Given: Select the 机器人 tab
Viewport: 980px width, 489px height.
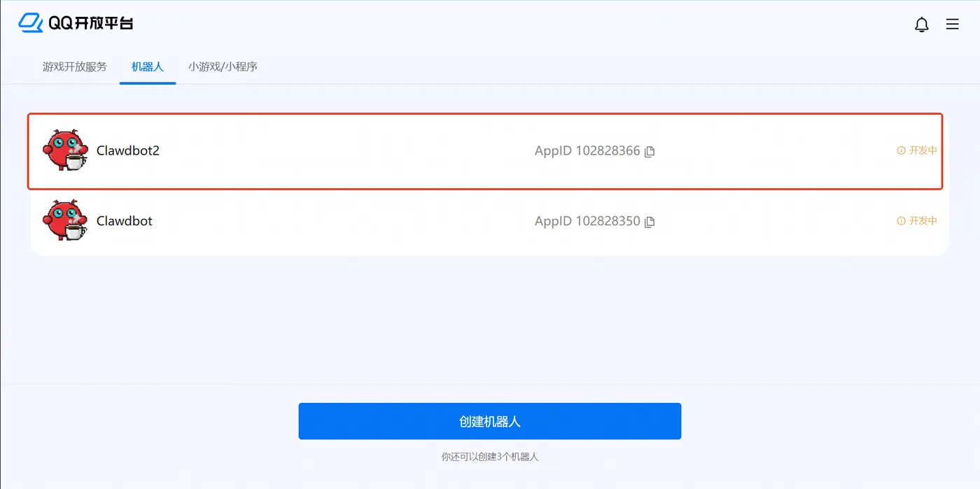Looking at the screenshot, I should (148, 67).
